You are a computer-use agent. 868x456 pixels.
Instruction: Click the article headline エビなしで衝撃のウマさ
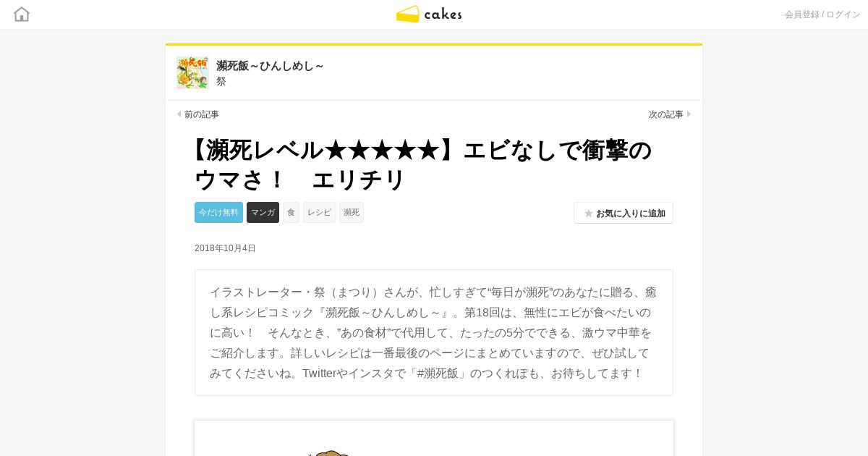[423, 165]
